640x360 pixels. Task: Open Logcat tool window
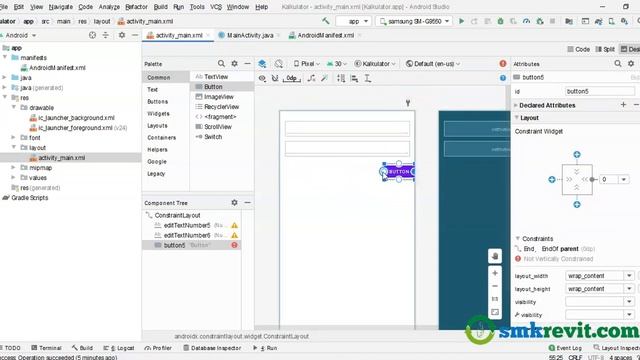[119, 348]
